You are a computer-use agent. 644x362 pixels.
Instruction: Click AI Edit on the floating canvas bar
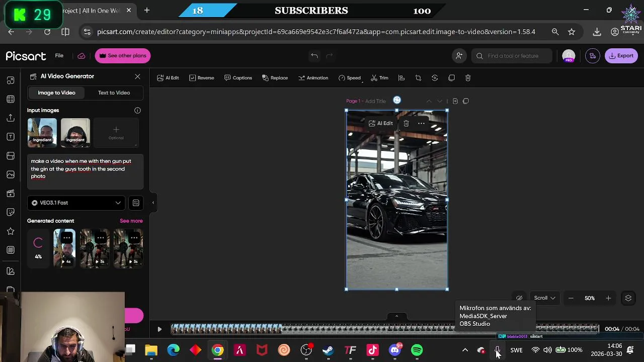(381, 123)
